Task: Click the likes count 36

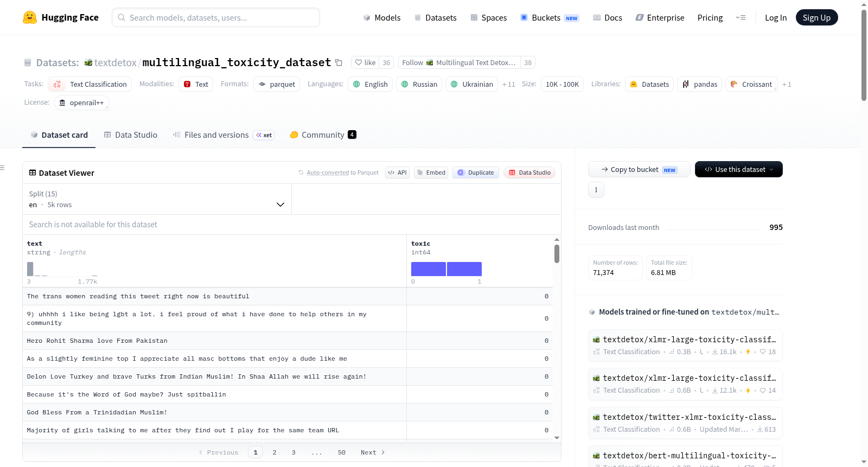Action: tap(386, 62)
